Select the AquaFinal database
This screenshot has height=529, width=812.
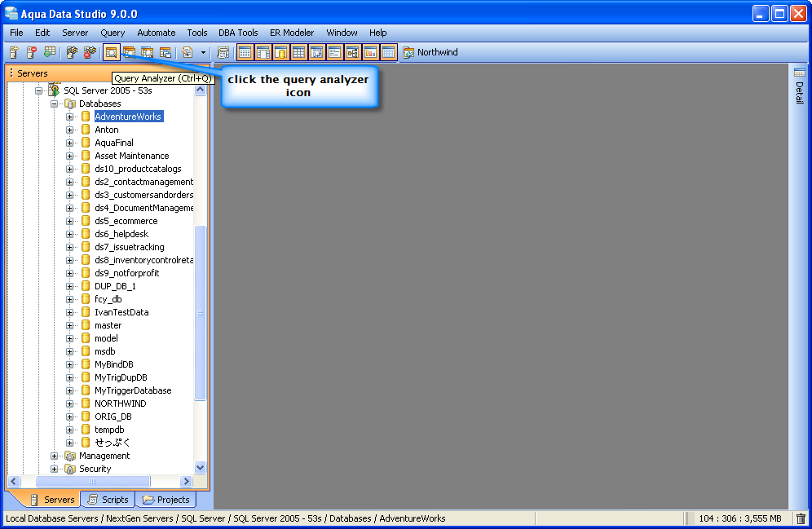tap(114, 143)
